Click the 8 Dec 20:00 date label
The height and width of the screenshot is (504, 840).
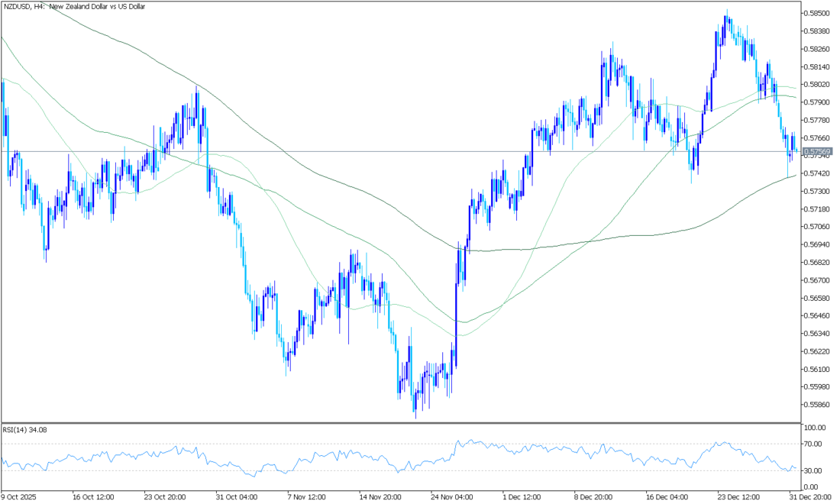pyautogui.click(x=593, y=496)
